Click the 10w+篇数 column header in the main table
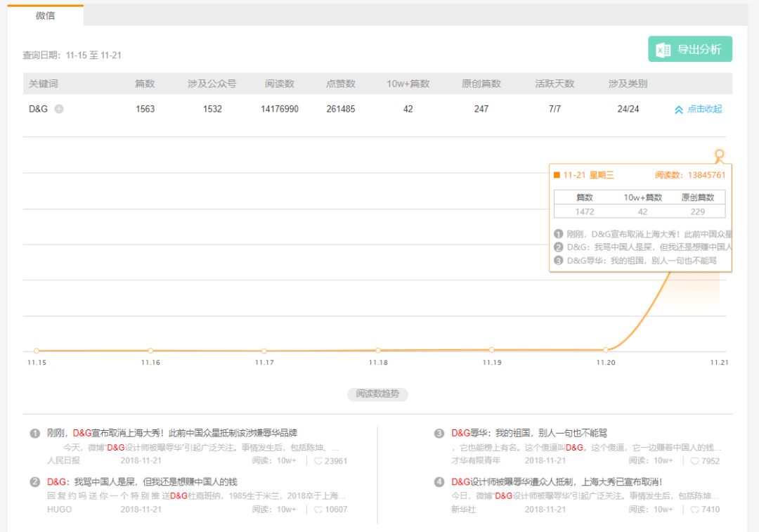 pyautogui.click(x=408, y=84)
